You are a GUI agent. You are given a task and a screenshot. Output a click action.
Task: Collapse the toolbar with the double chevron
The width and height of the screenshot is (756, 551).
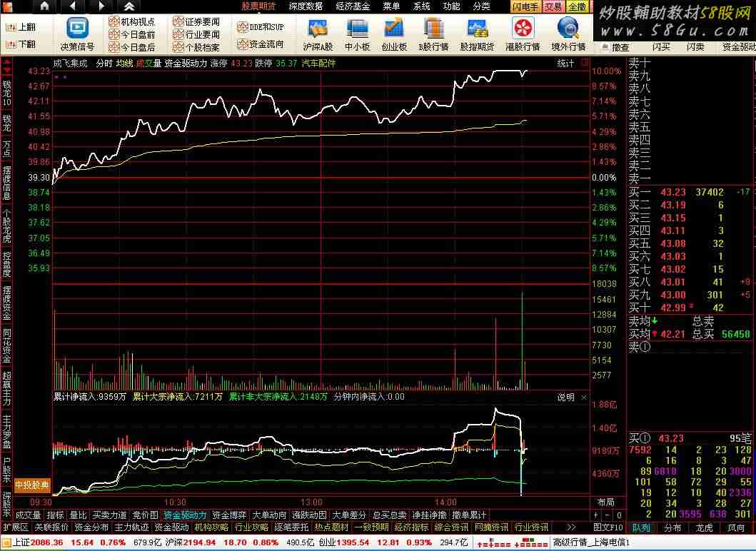128,6
